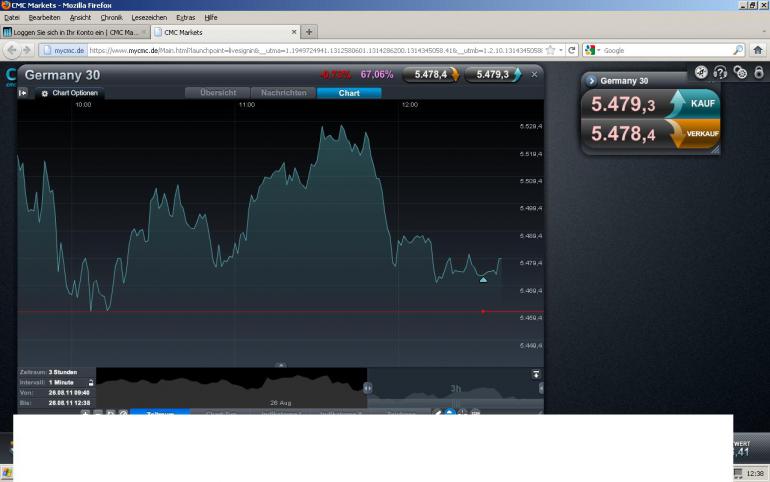Click the padlock logout icon

[759, 73]
